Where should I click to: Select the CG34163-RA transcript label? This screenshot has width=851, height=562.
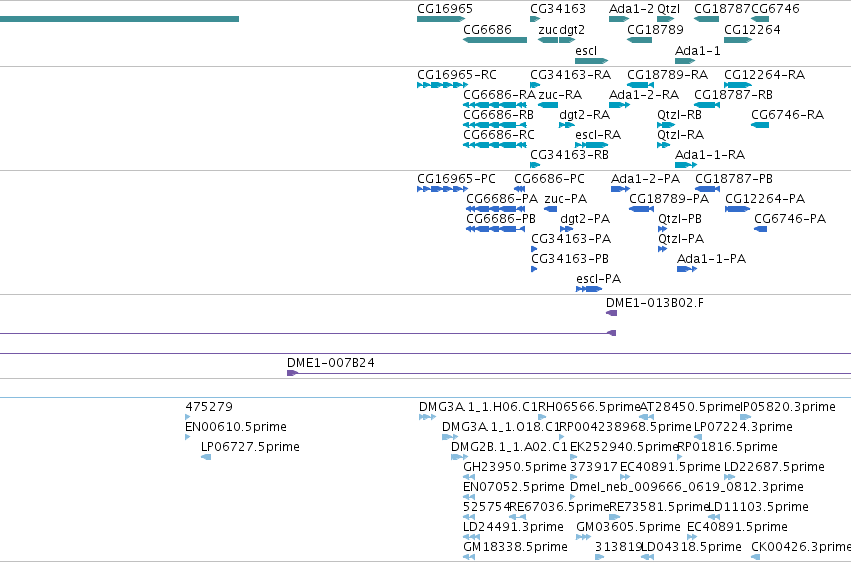pos(570,75)
